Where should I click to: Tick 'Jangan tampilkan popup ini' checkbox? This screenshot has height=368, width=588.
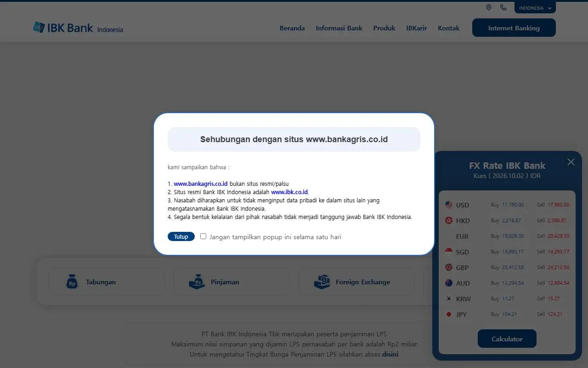point(204,236)
